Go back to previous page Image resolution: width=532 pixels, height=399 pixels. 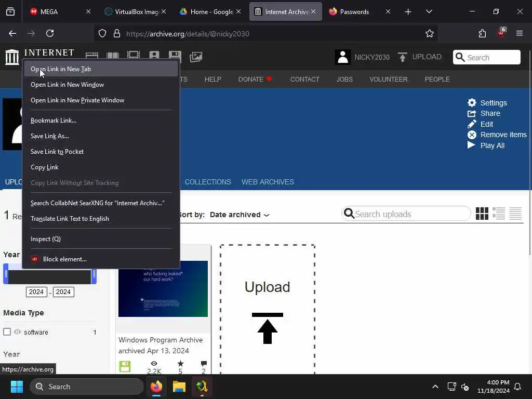tap(12, 33)
